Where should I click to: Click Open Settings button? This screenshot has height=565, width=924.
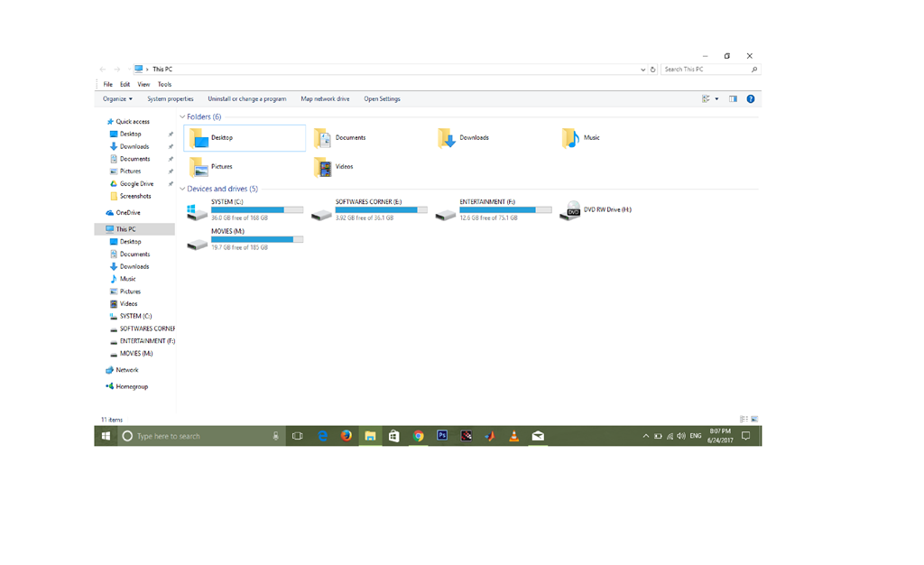pyautogui.click(x=382, y=99)
